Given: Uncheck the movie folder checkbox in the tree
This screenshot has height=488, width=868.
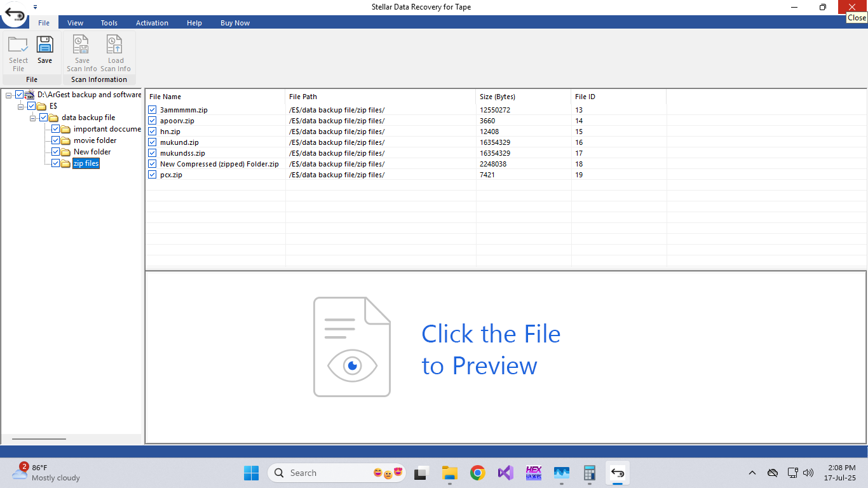Looking at the screenshot, I should pyautogui.click(x=55, y=140).
